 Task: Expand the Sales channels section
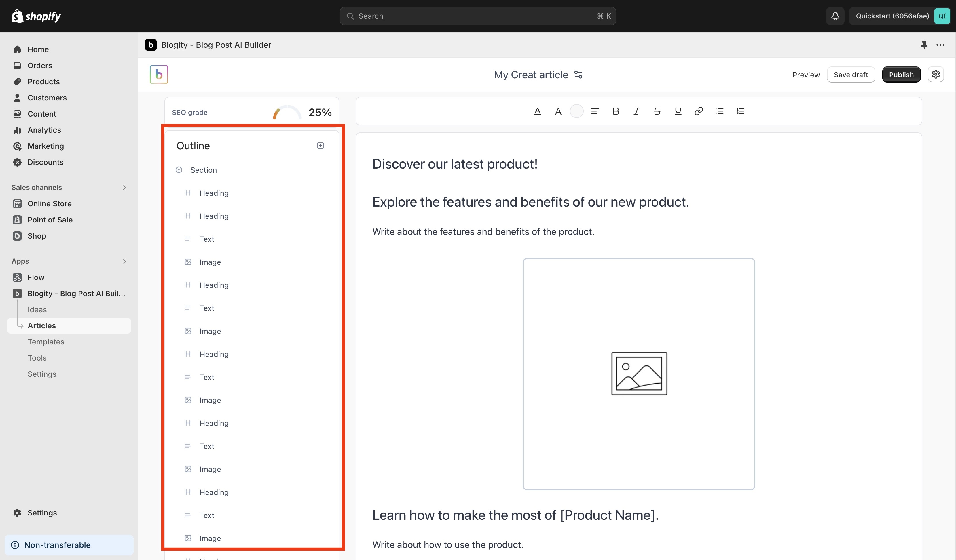pos(124,187)
